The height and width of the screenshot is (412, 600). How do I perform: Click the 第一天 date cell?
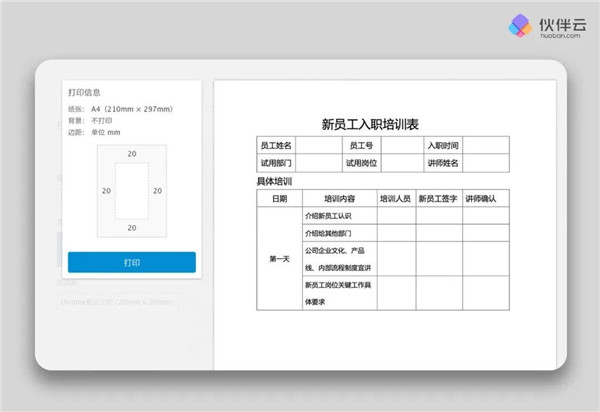(x=279, y=259)
